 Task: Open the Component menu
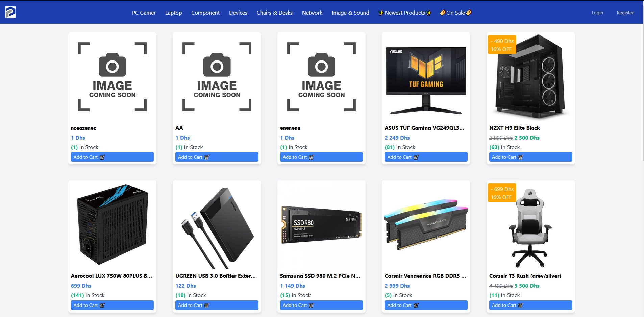[205, 13]
